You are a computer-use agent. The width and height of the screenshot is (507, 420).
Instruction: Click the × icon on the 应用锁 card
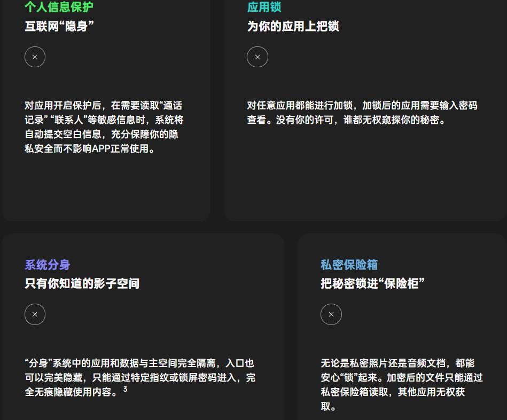point(258,57)
